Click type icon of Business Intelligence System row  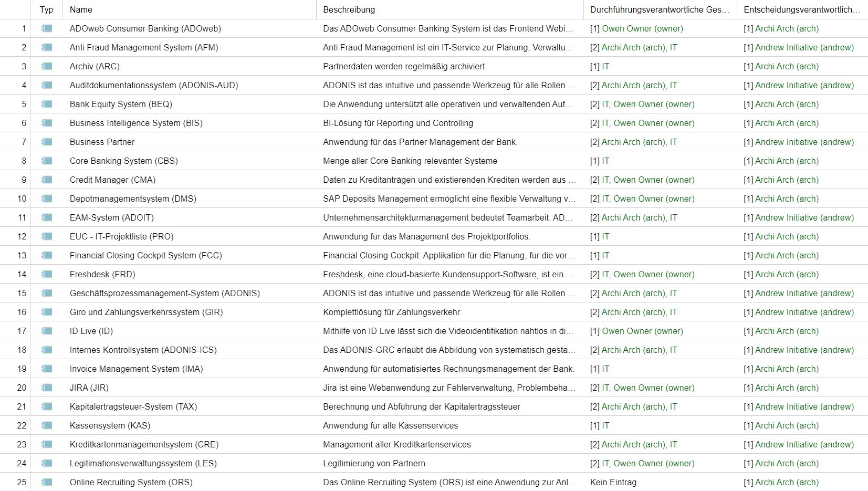pos(47,123)
